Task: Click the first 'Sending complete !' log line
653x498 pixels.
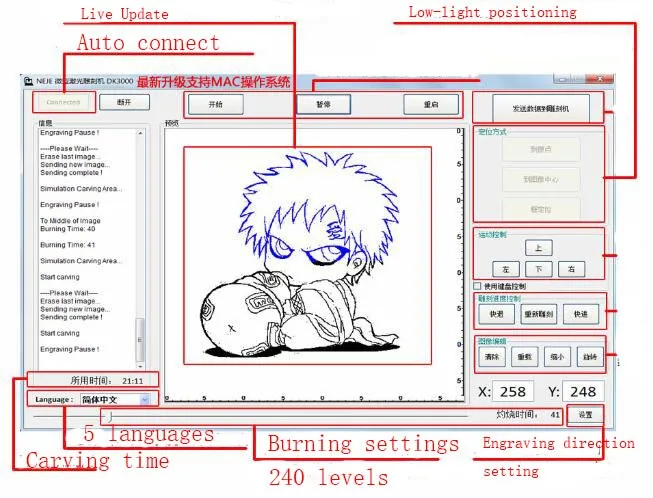Action: pos(71,172)
